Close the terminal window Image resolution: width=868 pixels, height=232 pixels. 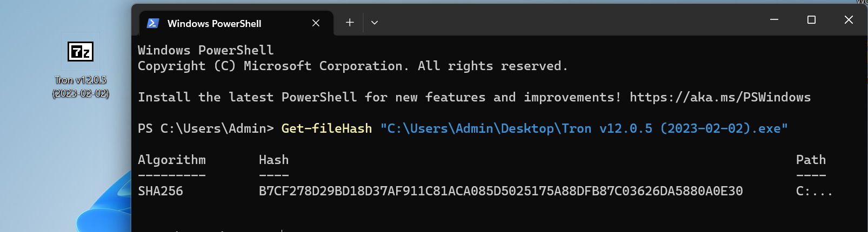point(849,20)
